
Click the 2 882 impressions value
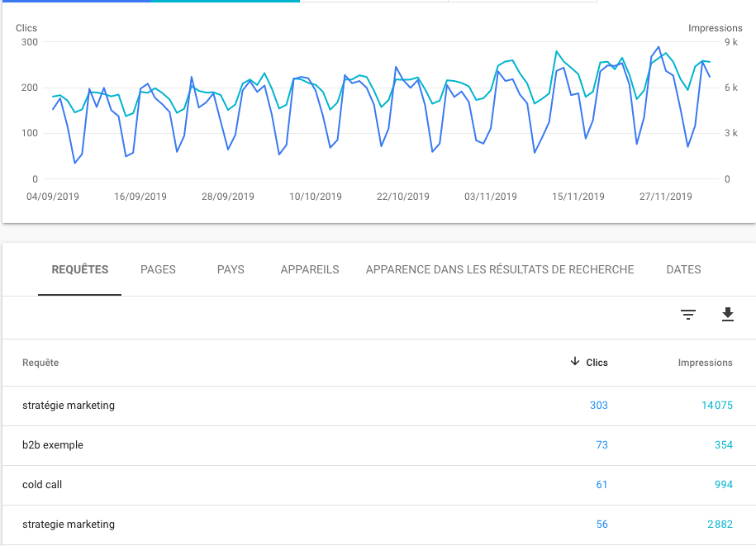pyautogui.click(x=720, y=525)
